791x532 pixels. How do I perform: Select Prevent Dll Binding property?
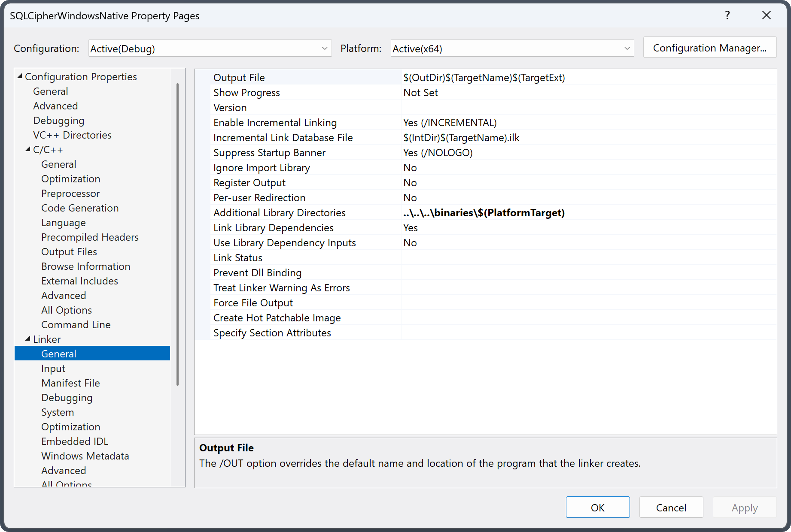257,273
